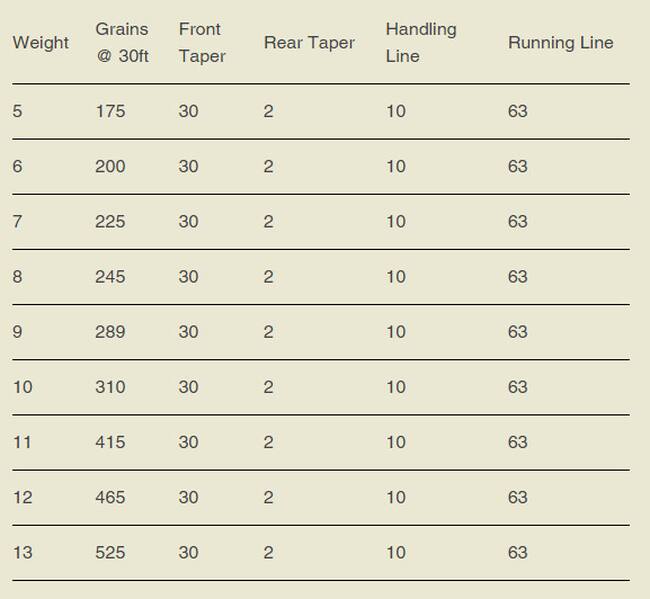This screenshot has height=599, width=650.
Task: Select the 225 grains cell
Action: 110,221
